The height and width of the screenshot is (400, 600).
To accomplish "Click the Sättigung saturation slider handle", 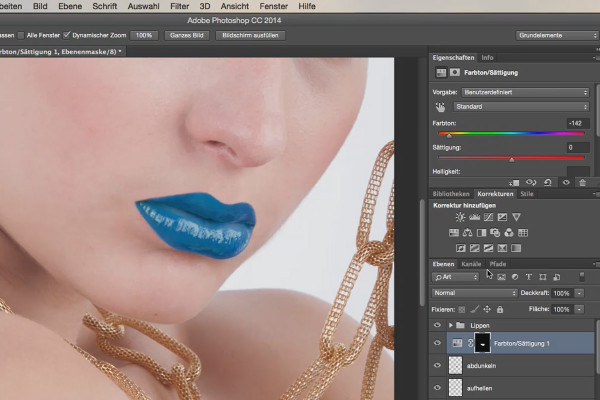I will (512, 160).
